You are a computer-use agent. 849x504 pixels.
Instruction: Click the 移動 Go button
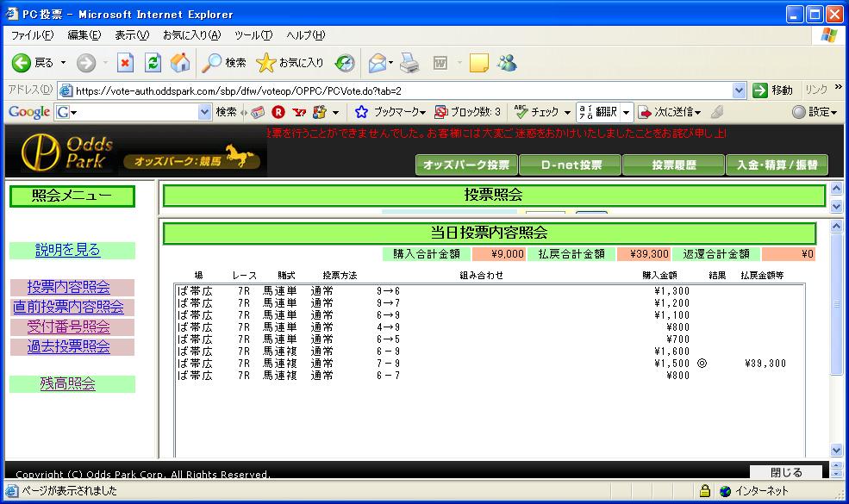pyautogui.click(x=774, y=90)
